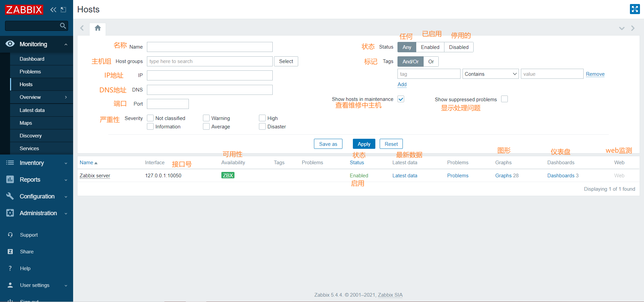Viewport: 644px width, 302px height.
Task: Click the Reports chart icon
Action: [10, 180]
